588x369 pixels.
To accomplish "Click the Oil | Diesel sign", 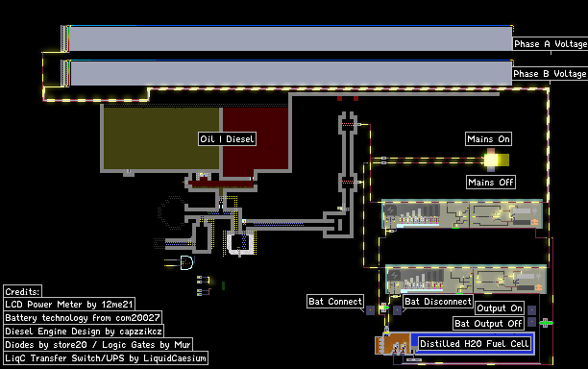I will [228, 139].
